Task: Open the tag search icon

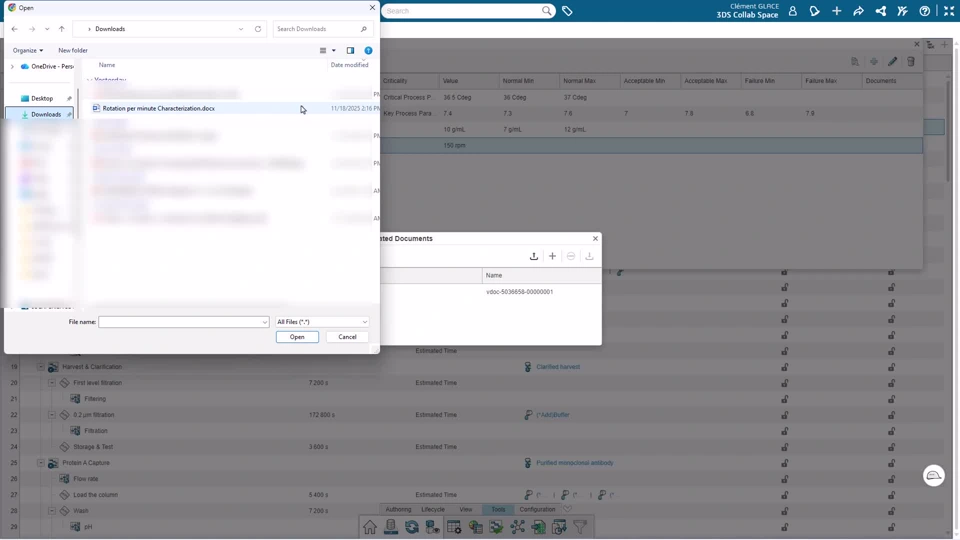Action: coord(568,11)
